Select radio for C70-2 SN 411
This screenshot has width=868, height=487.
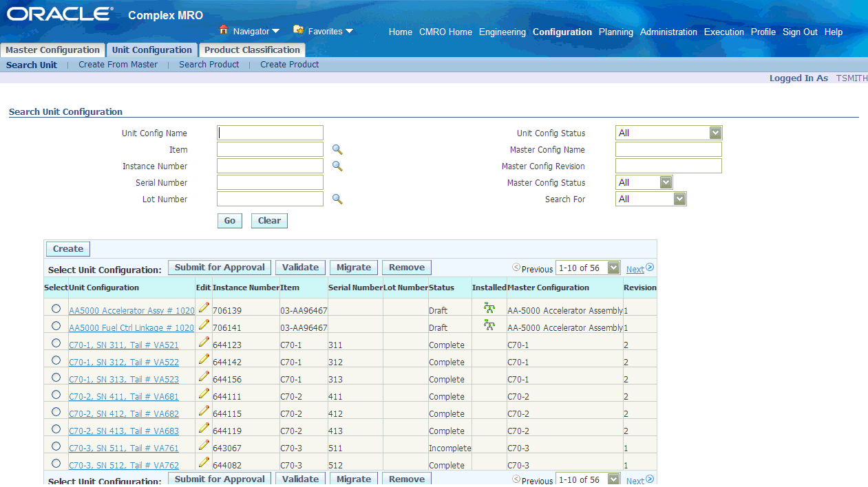[x=56, y=395]
